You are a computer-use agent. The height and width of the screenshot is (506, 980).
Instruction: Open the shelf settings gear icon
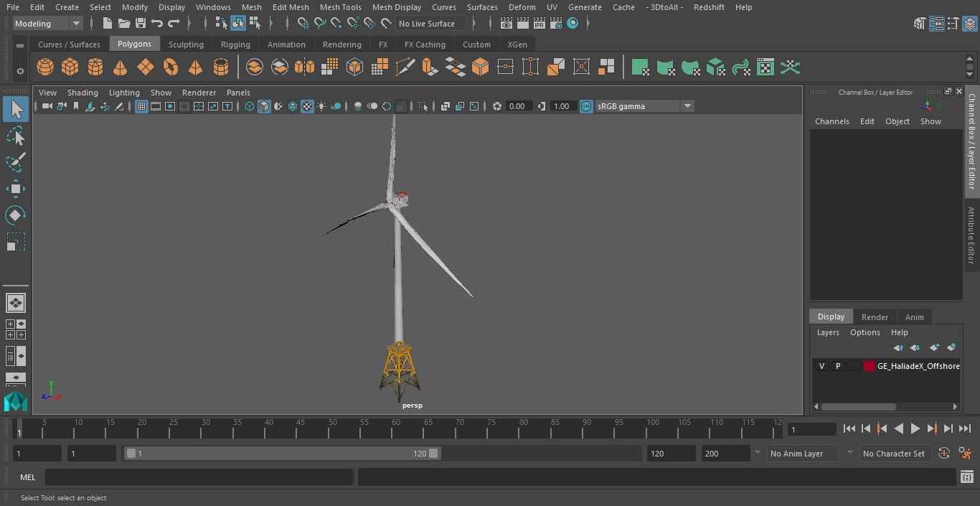20,71
